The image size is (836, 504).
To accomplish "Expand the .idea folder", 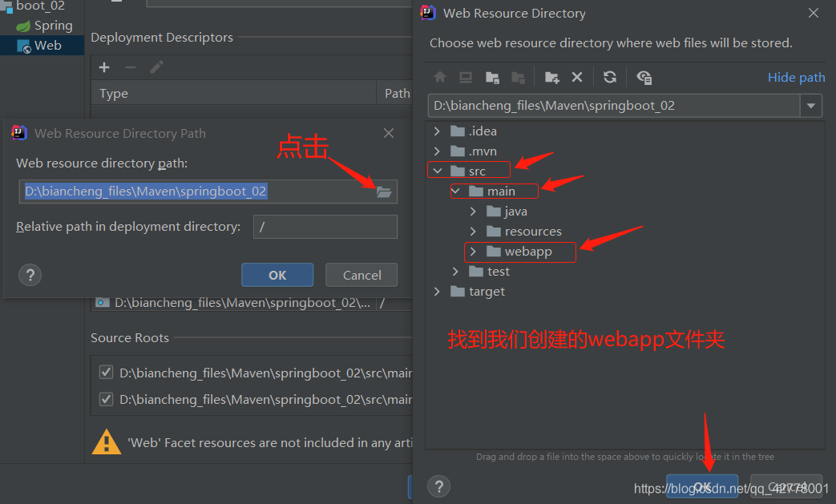I will coord(437,131).
